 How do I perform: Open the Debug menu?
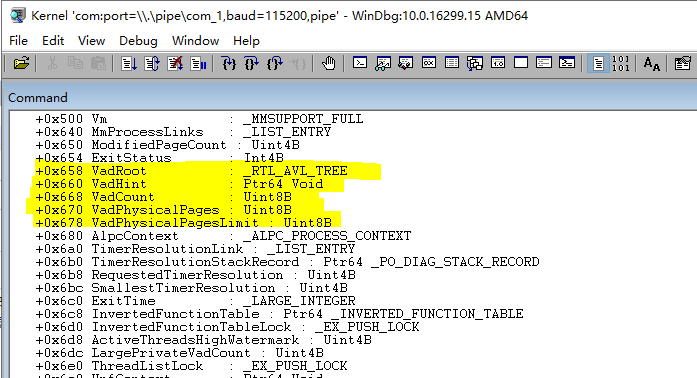[138, 41]
